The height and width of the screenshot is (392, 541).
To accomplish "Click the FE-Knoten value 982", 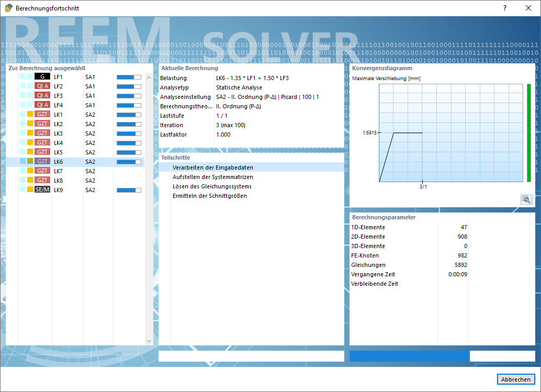I will (463, 255).
